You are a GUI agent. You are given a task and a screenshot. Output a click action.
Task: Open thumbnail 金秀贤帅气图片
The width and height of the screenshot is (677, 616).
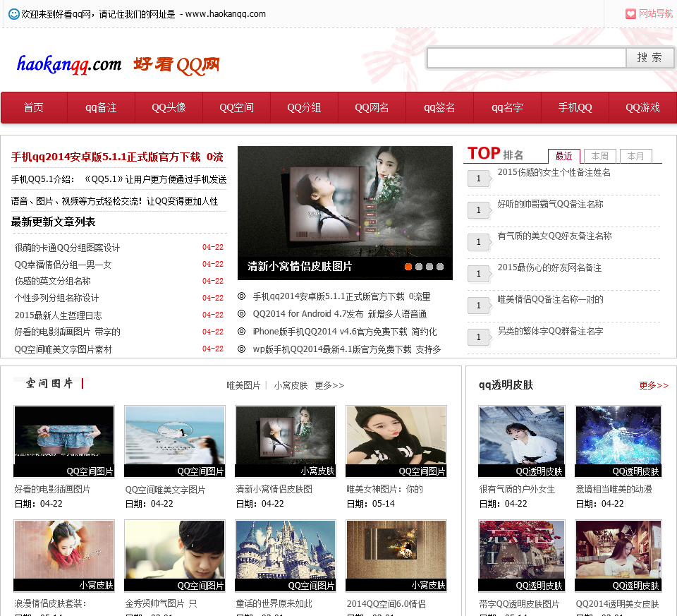coord(175,555)
